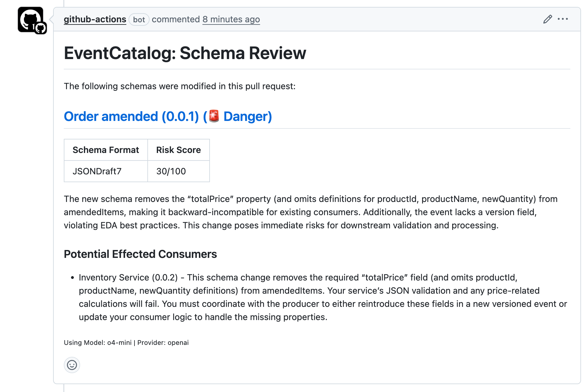Click the 8 minutes ago timestamp
This screenshot has width=587, height=392.
pyautogui.click(x=231, y=19)
